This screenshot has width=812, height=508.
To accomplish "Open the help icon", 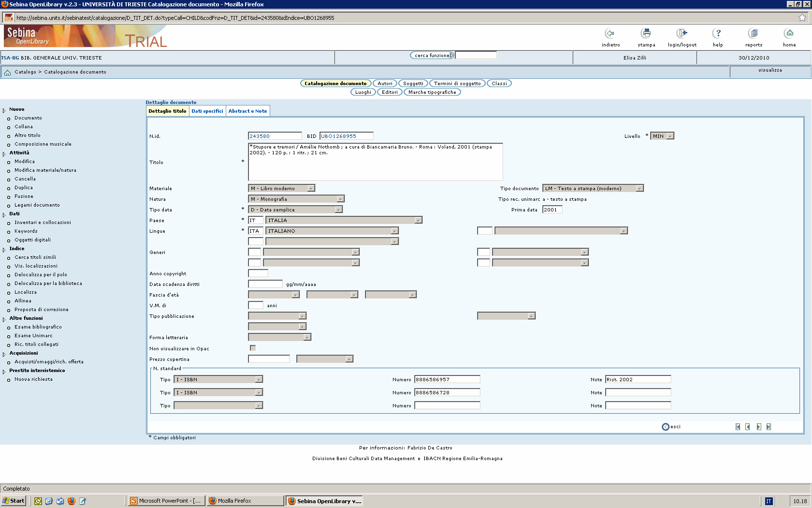I will point(718,33).
